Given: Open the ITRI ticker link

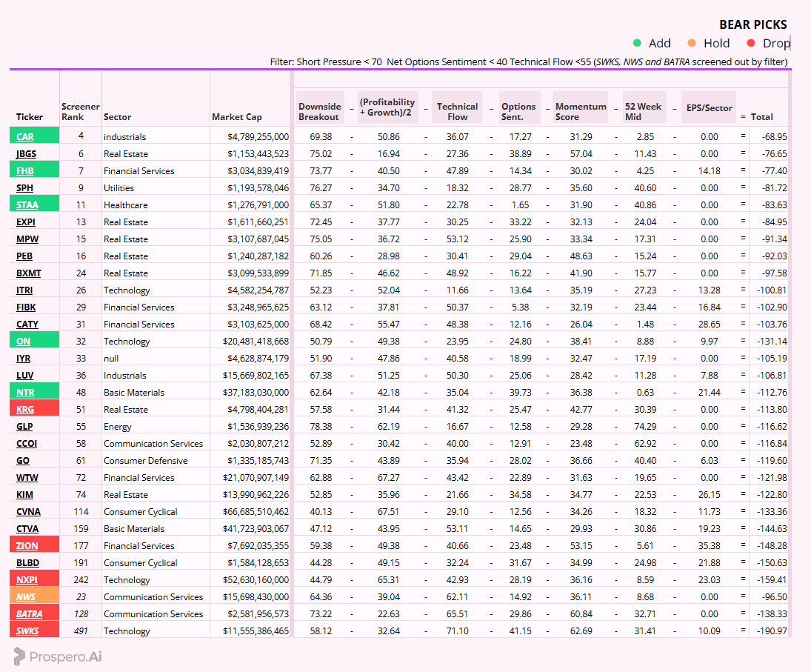Looking at the screenshot, I should click(x=24, y=290).
